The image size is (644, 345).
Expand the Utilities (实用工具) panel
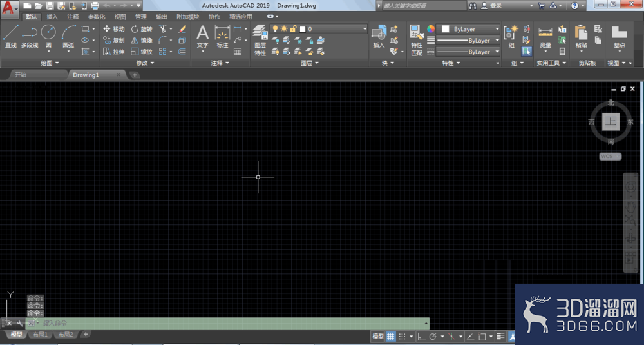[x=551, y=63]
